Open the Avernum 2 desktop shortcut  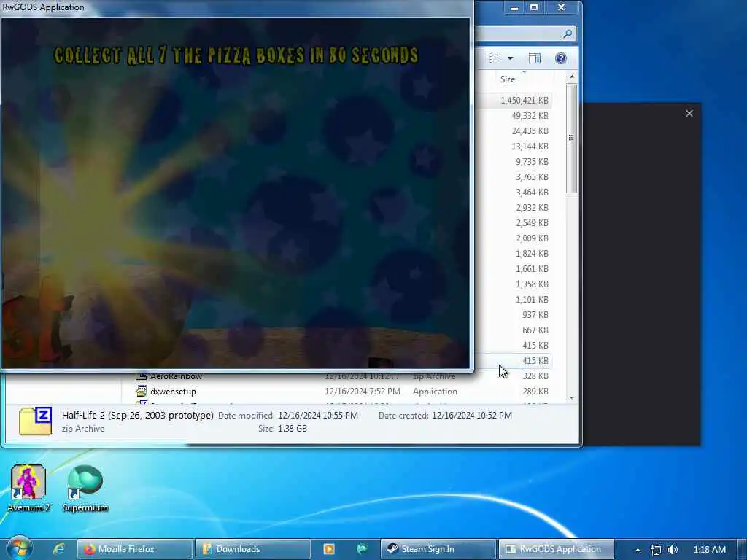28,488
